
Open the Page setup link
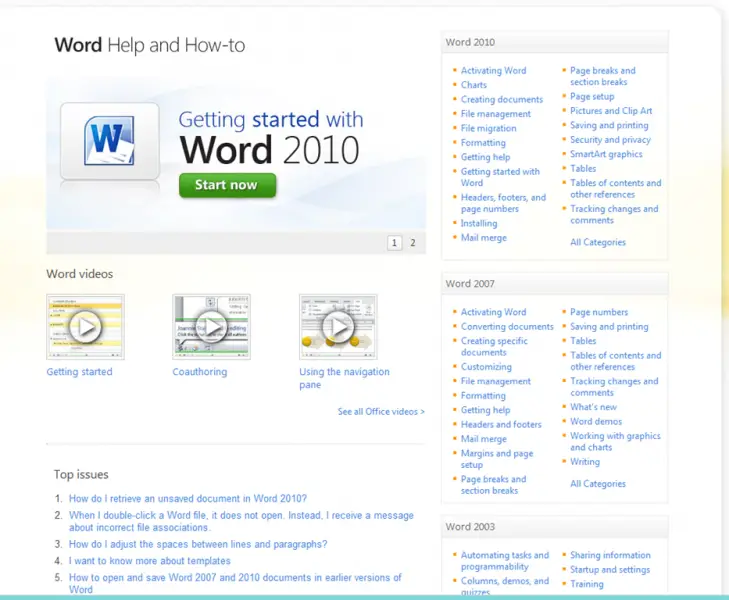tap(592, 97)
